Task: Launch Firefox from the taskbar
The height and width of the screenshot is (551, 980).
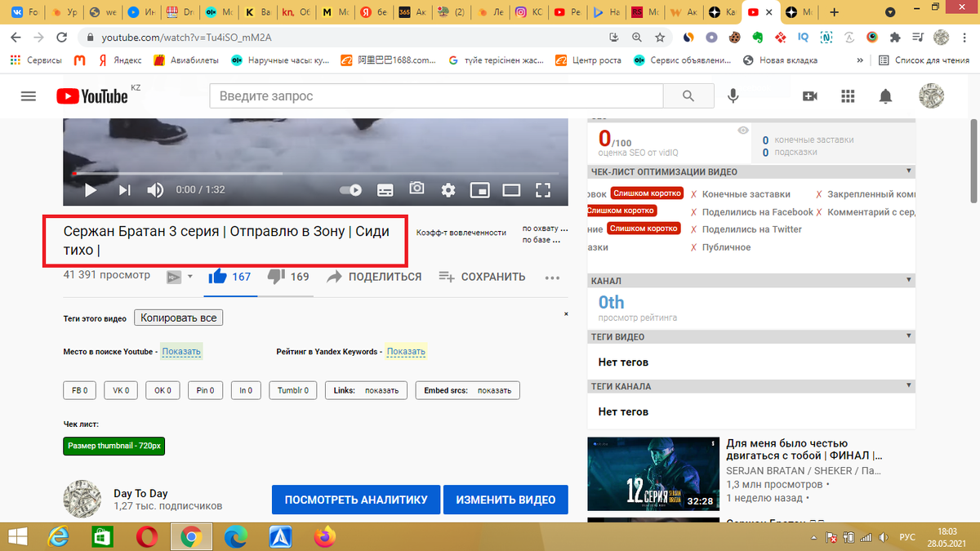Action: pos(325,536)
